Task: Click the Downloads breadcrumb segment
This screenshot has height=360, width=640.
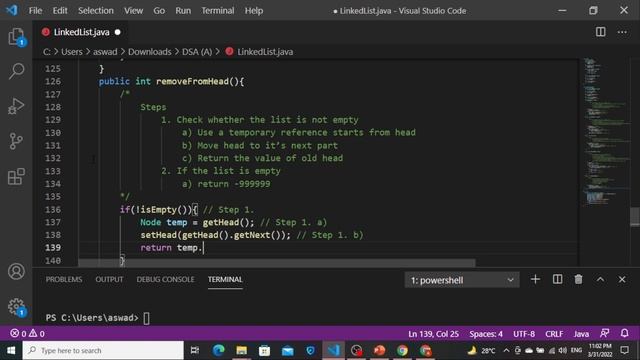Action: (x=150, y=52)
